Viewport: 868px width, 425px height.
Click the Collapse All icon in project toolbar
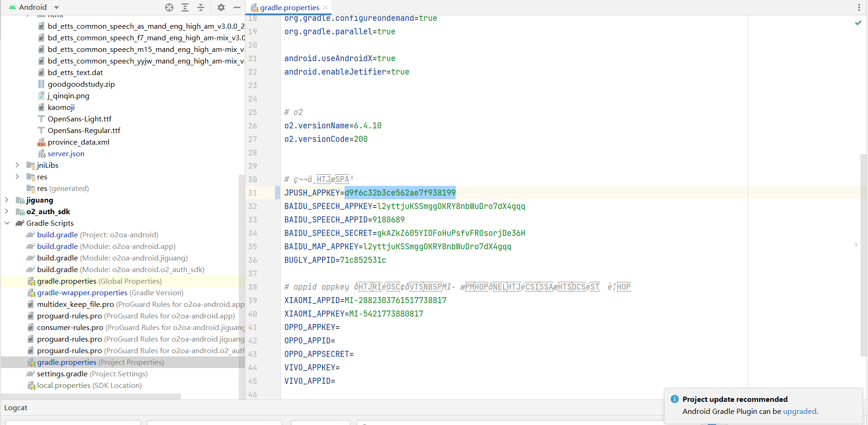pos(201,7)
